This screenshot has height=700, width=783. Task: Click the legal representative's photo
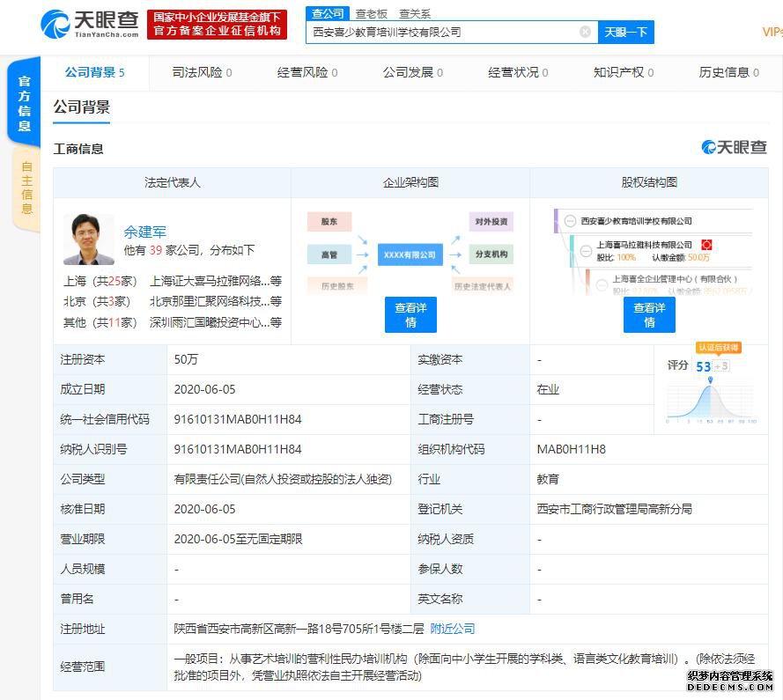click(x=88, y=239)
